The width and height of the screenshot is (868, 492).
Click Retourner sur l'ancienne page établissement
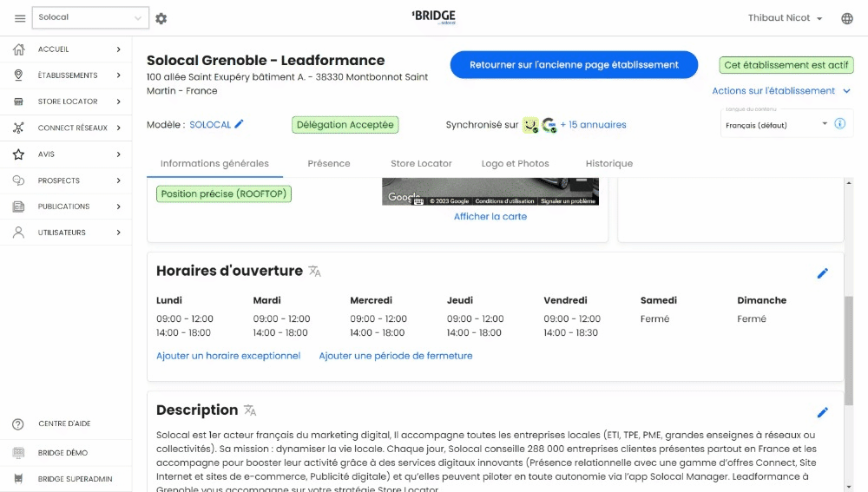coord(574,65)
